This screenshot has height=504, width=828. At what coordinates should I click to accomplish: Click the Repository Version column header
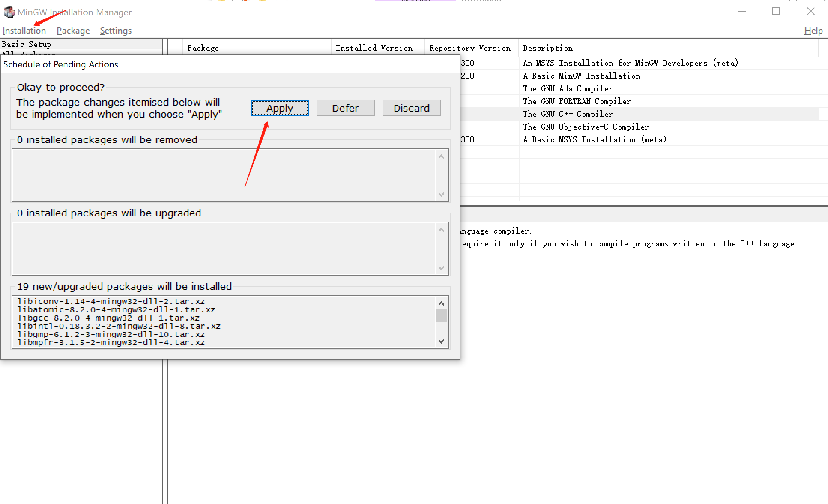470,48
